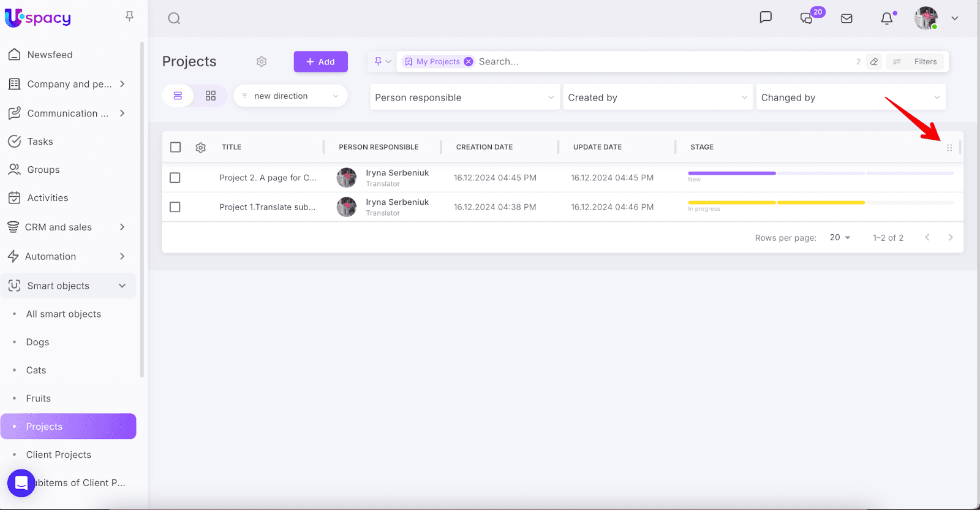Open the notifications bell

pos(886,18)
